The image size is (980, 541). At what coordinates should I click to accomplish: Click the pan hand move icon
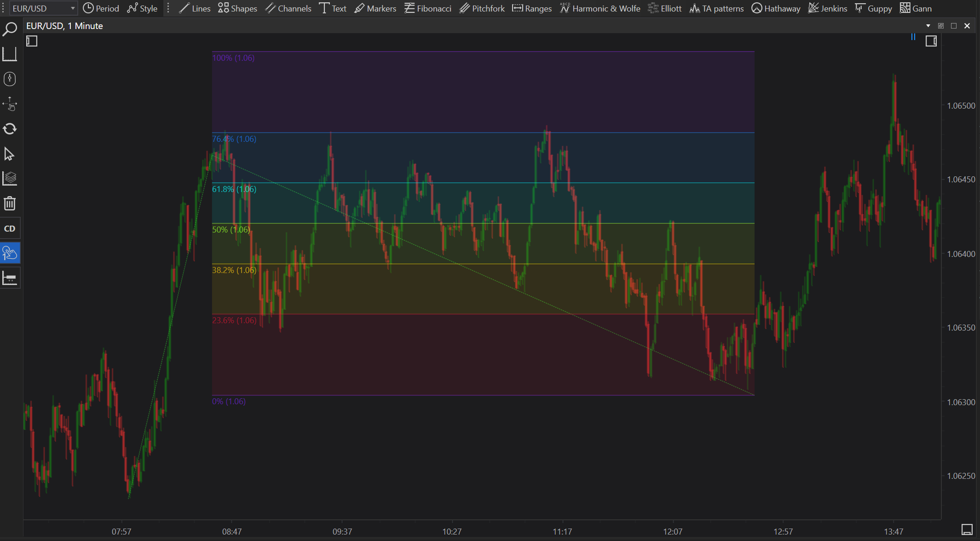pyautogui.click(x=10, y=104)
